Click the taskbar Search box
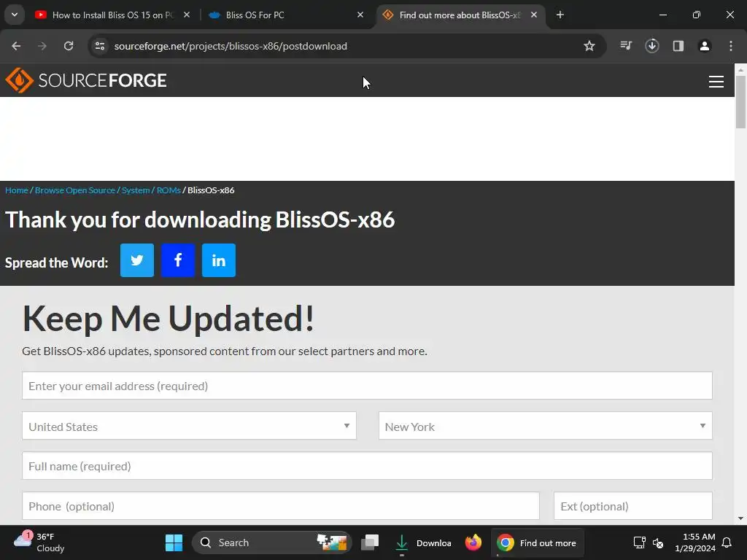 pos(271,542)
